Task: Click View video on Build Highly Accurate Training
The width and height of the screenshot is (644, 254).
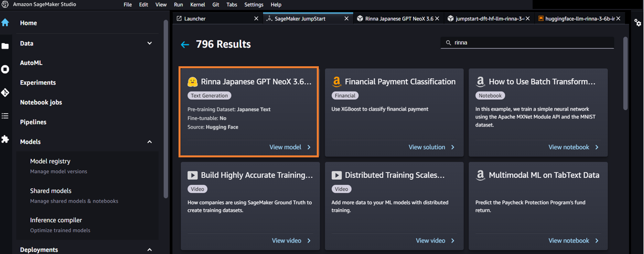Action: (286, 241)
